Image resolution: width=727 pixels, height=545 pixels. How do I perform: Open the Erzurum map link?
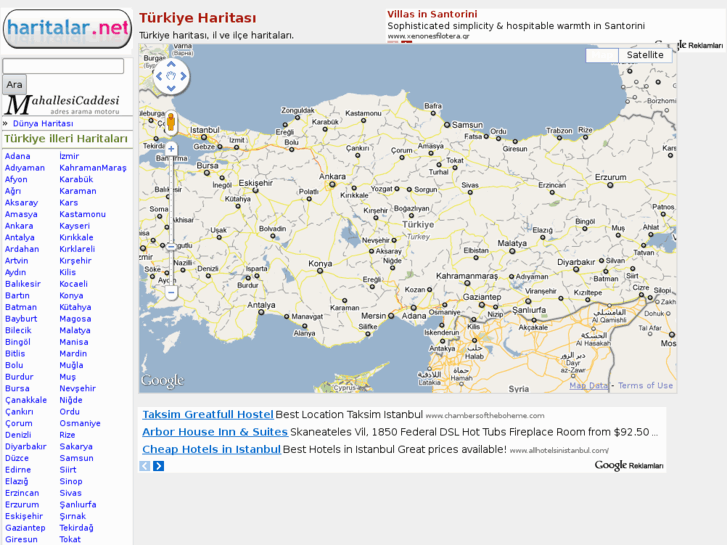22,504
